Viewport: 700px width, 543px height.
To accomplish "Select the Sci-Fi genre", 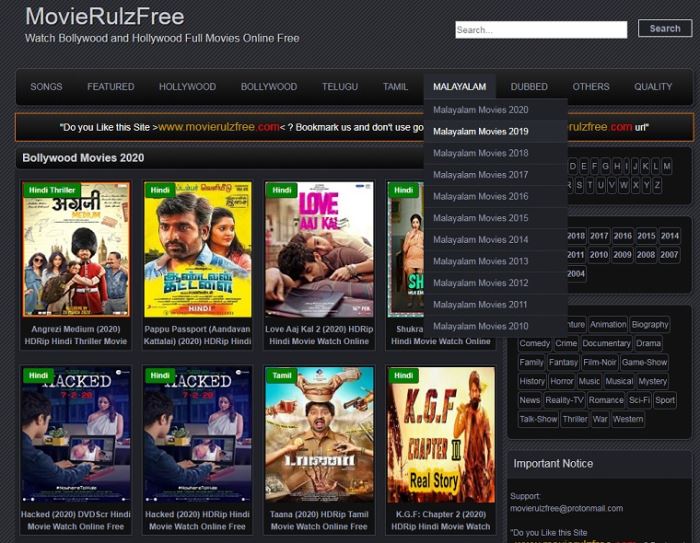I will point(639,400).
